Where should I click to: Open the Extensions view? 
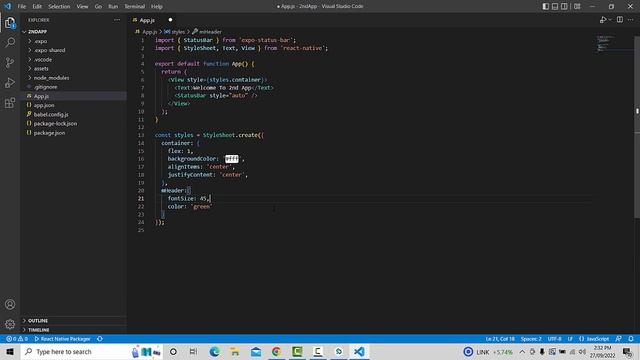(x=10, y=102)
